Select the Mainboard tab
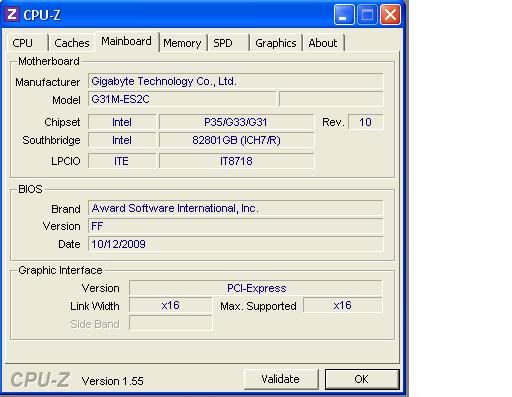 coord(126,41)
